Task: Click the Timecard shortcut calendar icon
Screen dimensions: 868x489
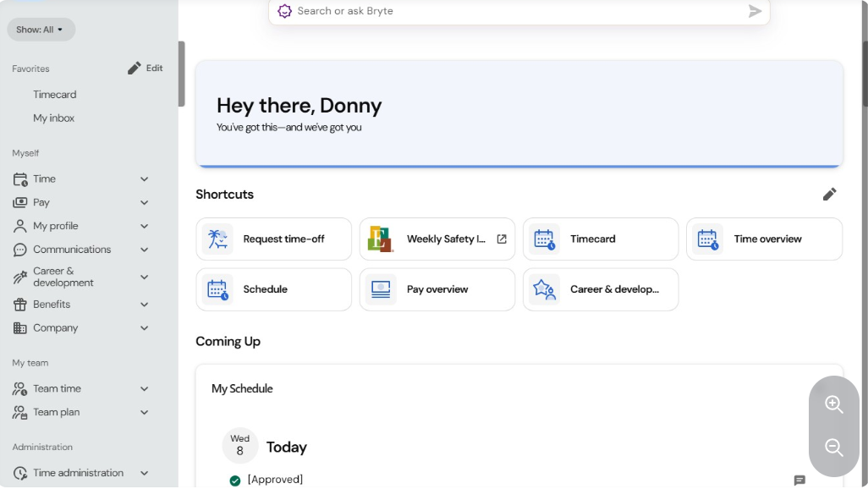Action: click(544, 239)
